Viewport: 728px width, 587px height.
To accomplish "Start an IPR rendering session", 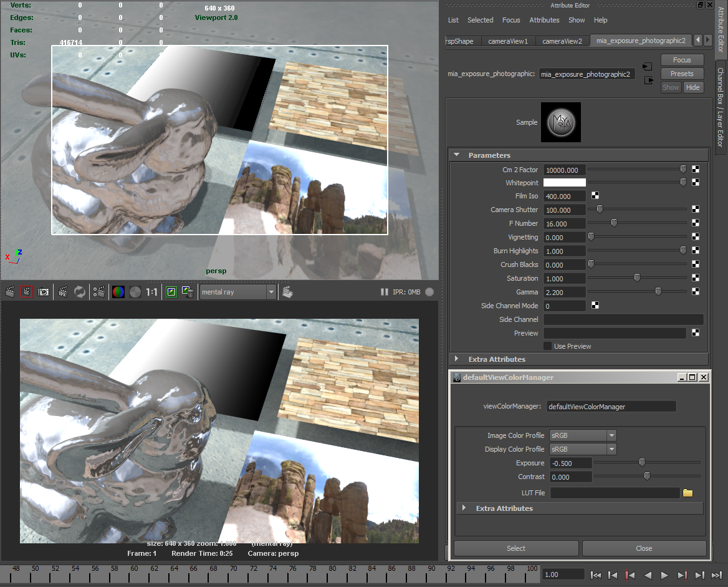I will (x=61, y=291).
